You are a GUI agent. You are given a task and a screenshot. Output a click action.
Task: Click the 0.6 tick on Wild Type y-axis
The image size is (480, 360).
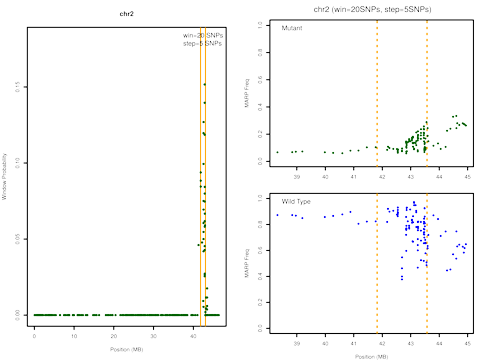pyautogui.click(x=260, y=250)
